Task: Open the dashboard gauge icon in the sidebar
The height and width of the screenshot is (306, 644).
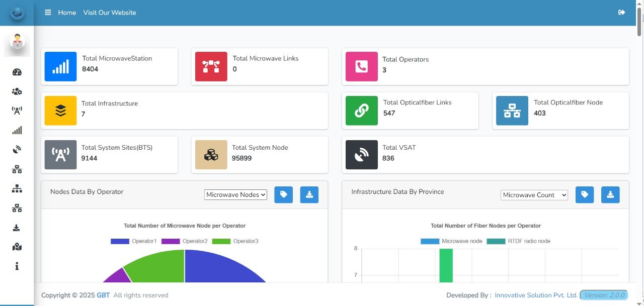Action: (17, 72)
